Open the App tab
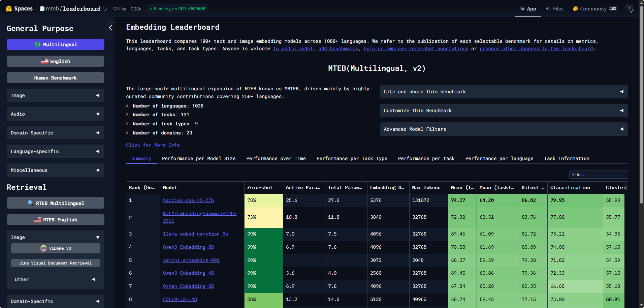 528,9
